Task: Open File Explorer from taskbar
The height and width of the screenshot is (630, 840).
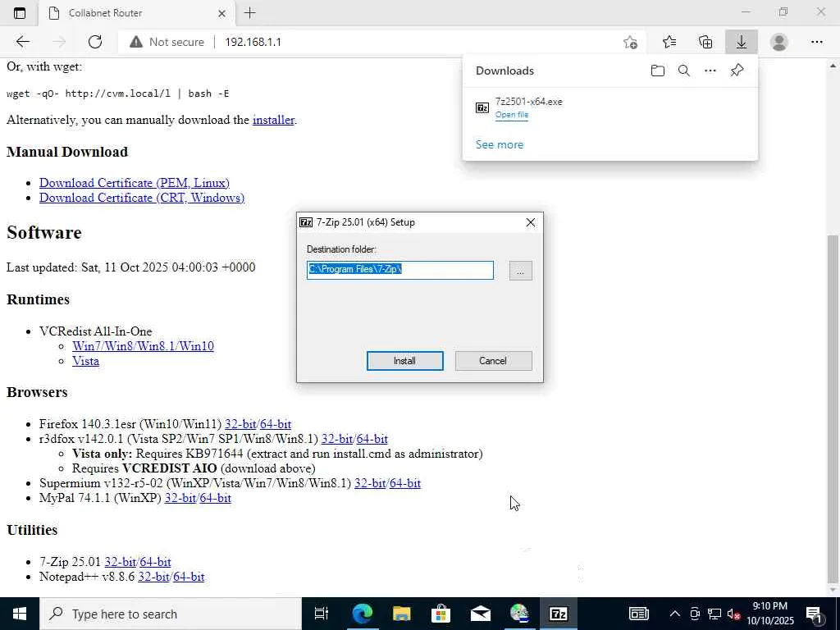Action: (401, 614)
